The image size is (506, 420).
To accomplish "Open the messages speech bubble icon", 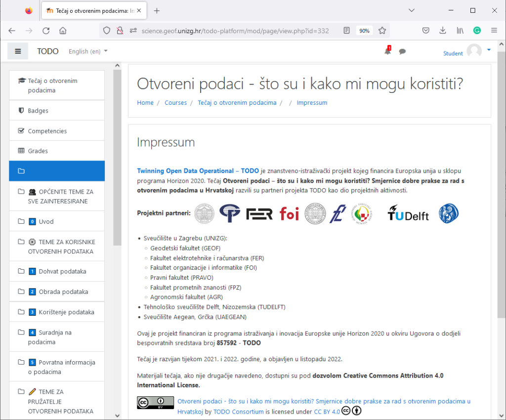I will [x=402, y=51].
